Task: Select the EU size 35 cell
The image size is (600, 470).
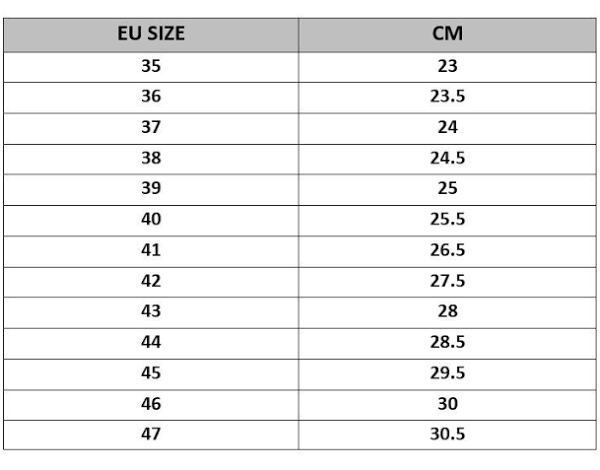Action: pos(151,66)
